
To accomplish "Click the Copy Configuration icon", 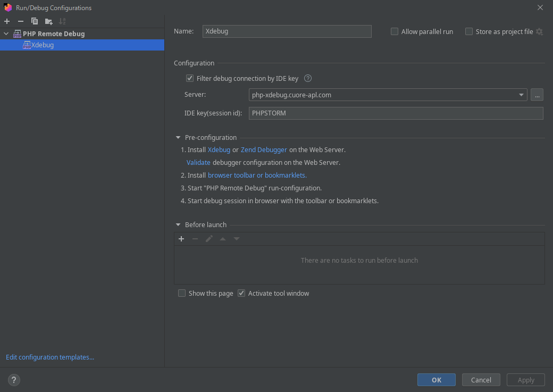I will point(35,21).
